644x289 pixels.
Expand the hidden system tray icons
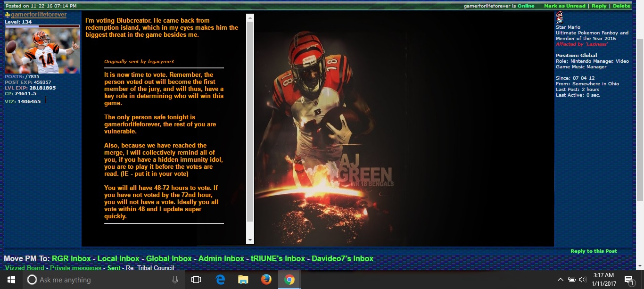tap(561, 280)
